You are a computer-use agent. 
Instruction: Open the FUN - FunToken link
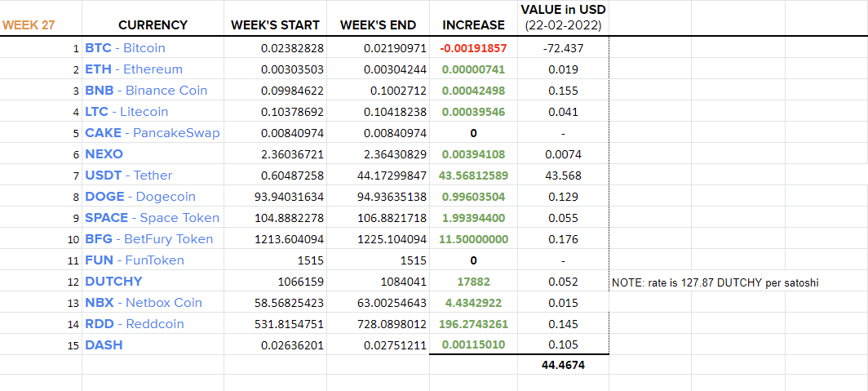[135, 260]
